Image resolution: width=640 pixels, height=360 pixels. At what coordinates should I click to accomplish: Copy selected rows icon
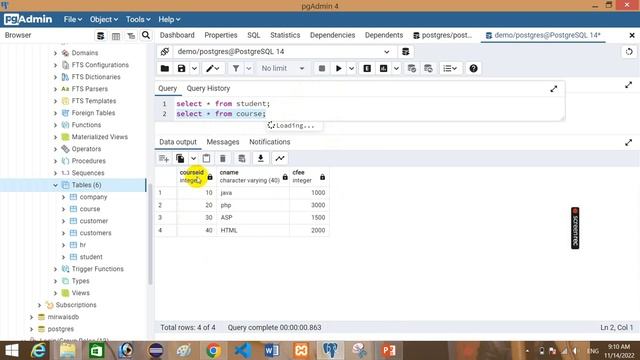[x=180, y=158]
